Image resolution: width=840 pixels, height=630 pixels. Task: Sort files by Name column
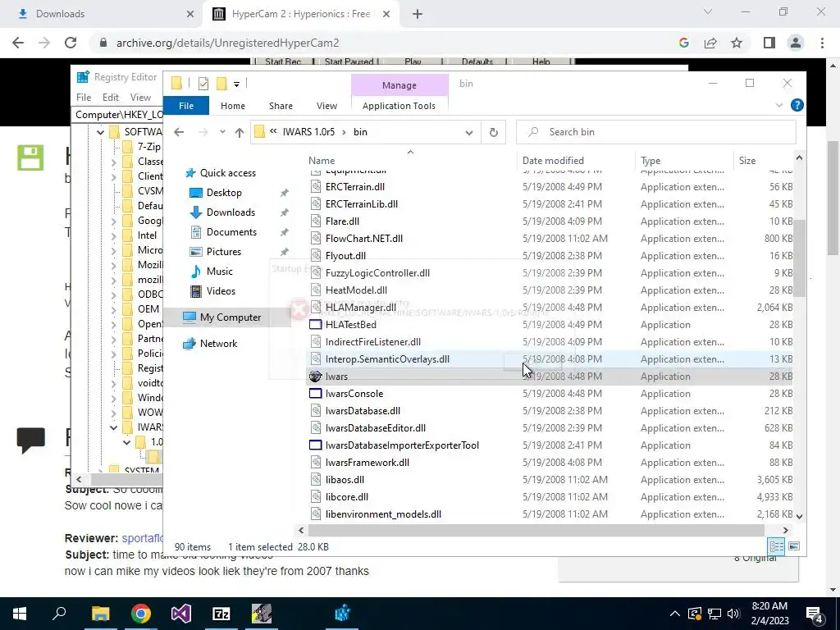tap(411, 161)
